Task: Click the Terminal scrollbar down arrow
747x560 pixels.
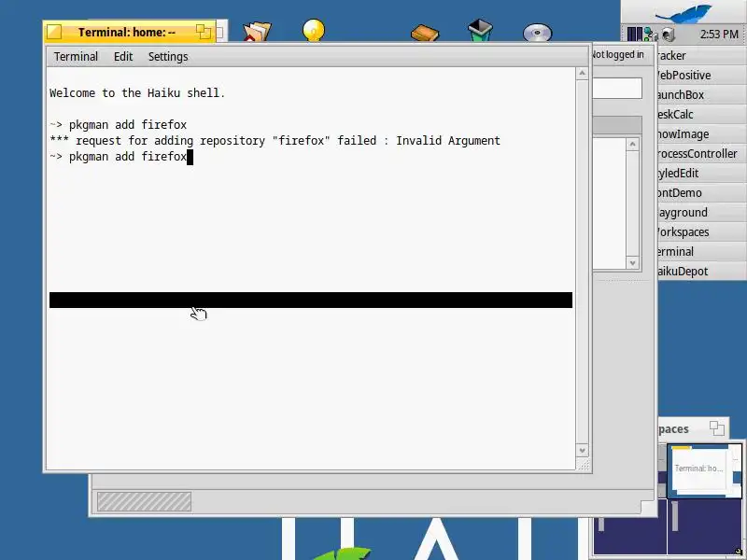Action: click(x=582, y=450)
